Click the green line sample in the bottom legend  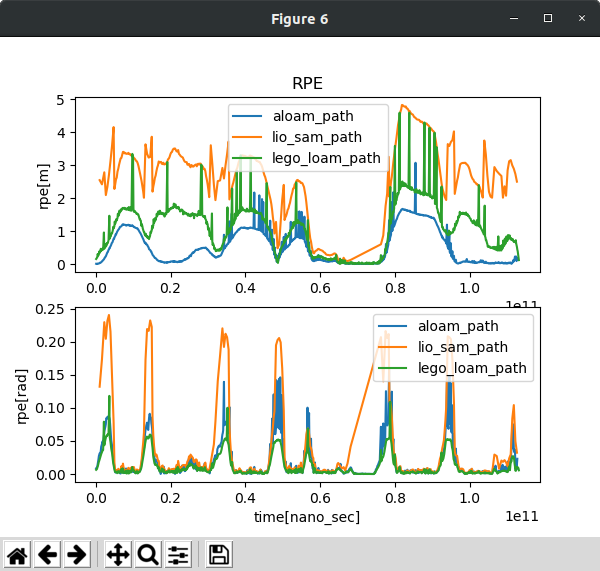[393, 368]
